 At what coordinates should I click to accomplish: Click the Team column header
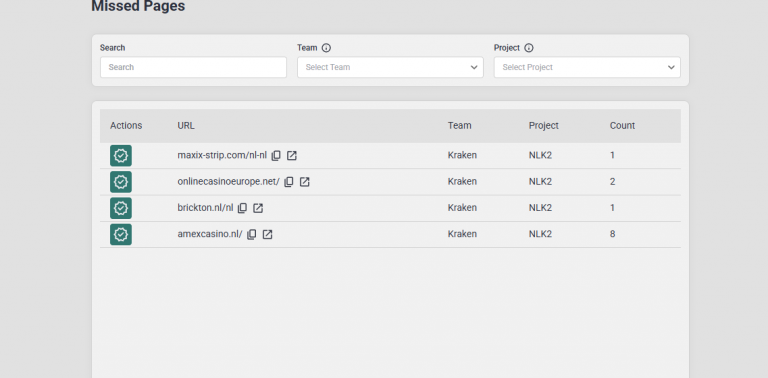459,125
